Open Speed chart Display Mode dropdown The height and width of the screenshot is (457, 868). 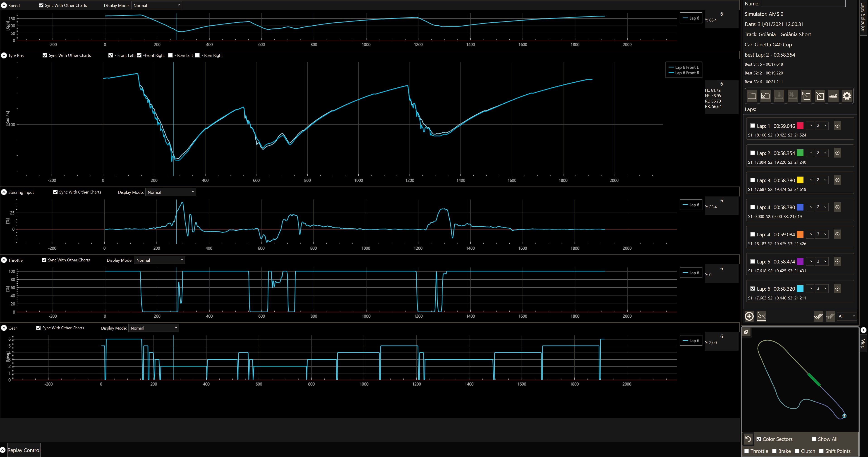click(x=157, y=5)
